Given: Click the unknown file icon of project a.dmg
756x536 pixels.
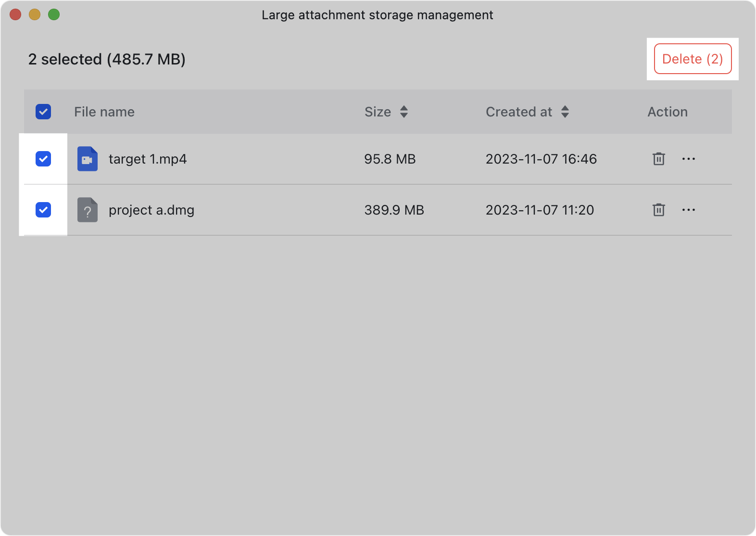Looking at the screenshot, I should click(x=88, y=210).
